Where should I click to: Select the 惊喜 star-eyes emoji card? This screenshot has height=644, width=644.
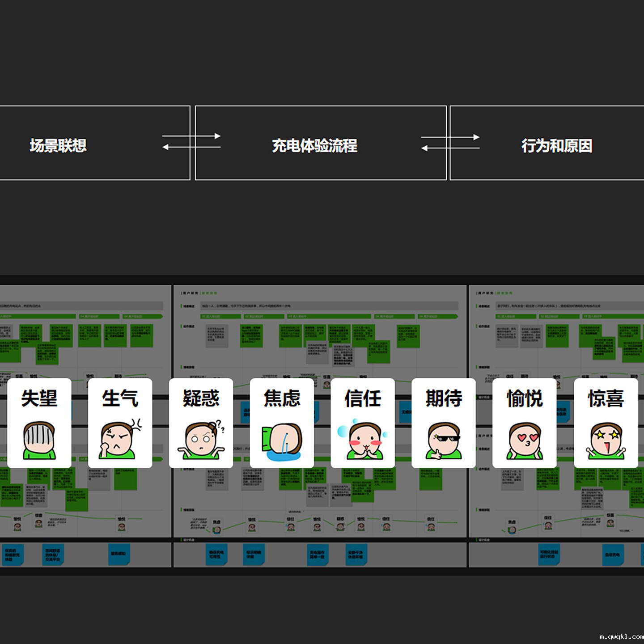606,423
